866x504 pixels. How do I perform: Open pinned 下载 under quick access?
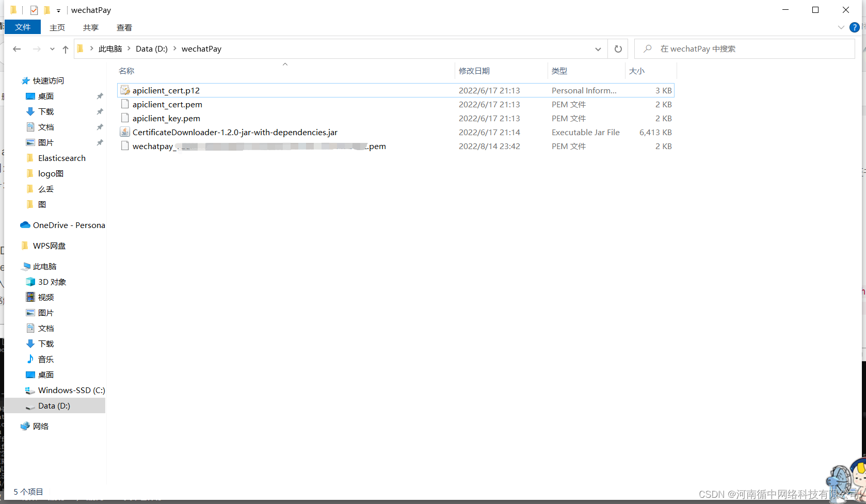[x=46, y=112]
